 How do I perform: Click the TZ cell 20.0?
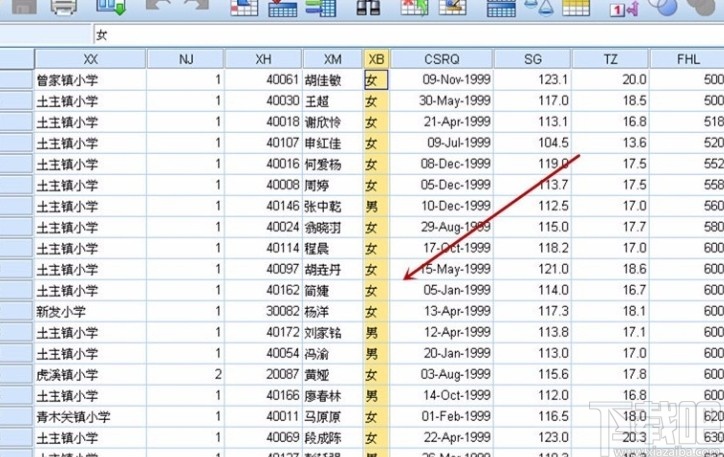pyautogui.click(x=610, y=80)
